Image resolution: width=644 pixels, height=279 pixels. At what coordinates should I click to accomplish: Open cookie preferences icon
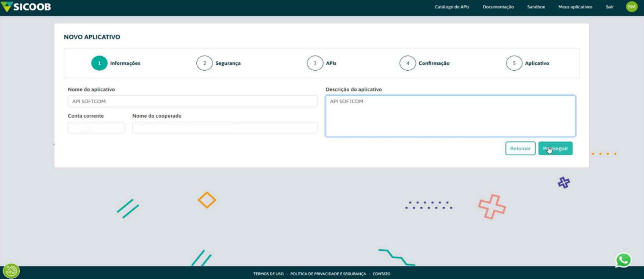point(11,271)
